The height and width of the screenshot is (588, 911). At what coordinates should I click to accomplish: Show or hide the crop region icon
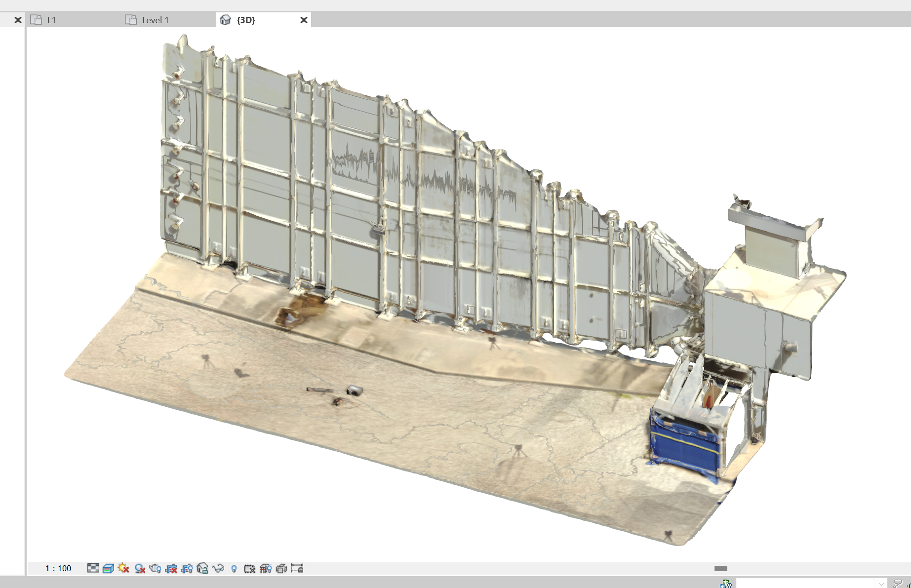coord(187,568)
